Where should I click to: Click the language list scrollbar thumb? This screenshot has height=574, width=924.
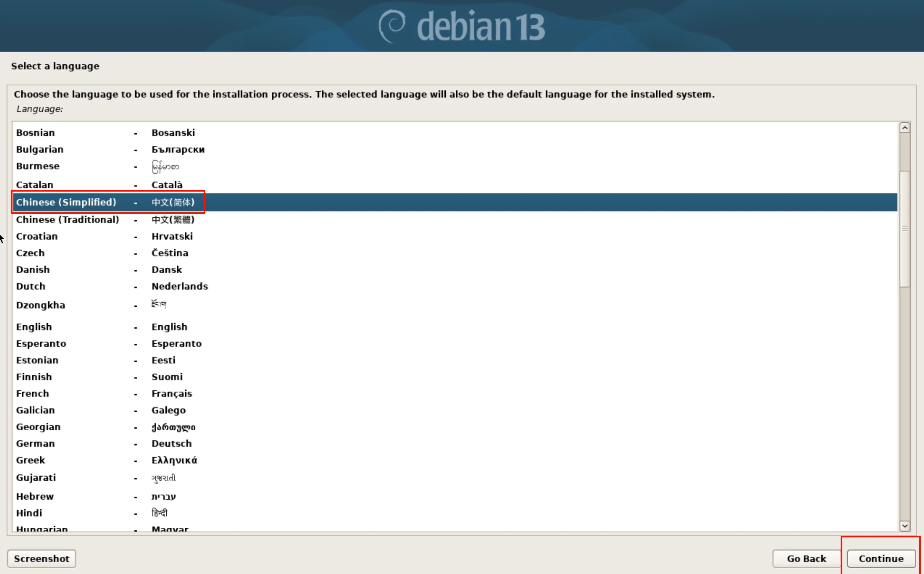[905, 228]
